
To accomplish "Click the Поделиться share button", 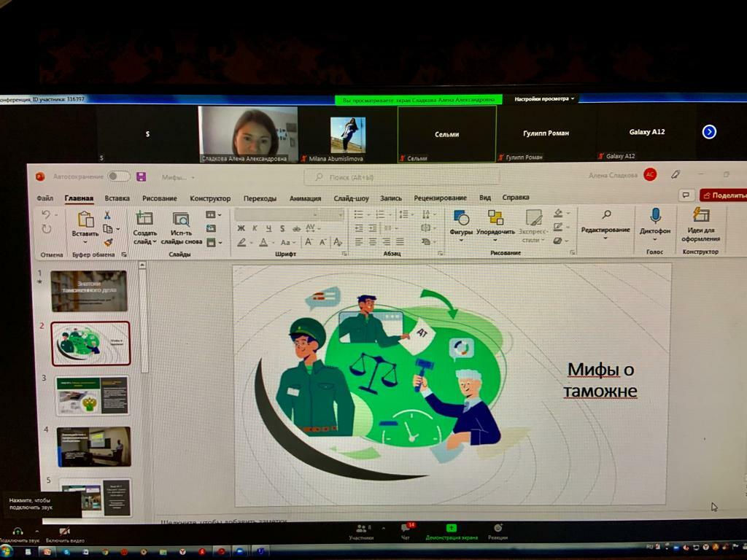I will coord(723,195).
